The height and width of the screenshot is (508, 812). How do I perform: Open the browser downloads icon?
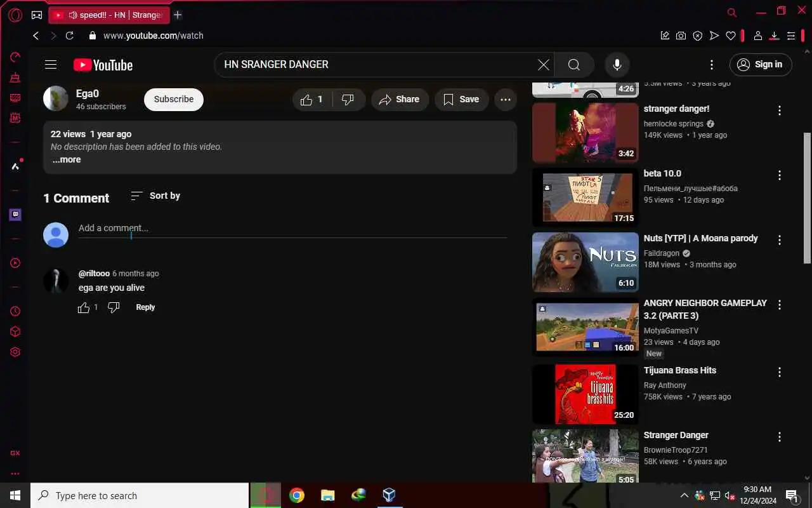[x=774, y=36]
